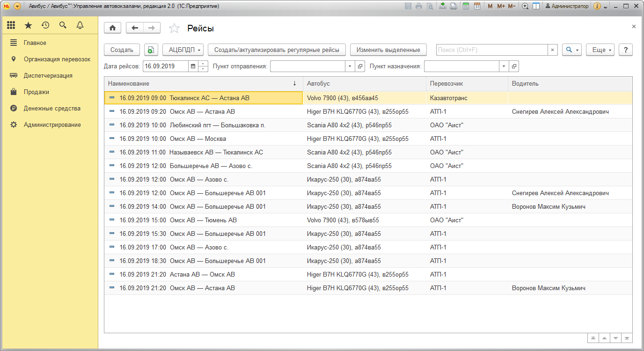Expand the Пункт отправления dropdown list
This screenshot has width=644, height=351.
[x=350, y=66]
